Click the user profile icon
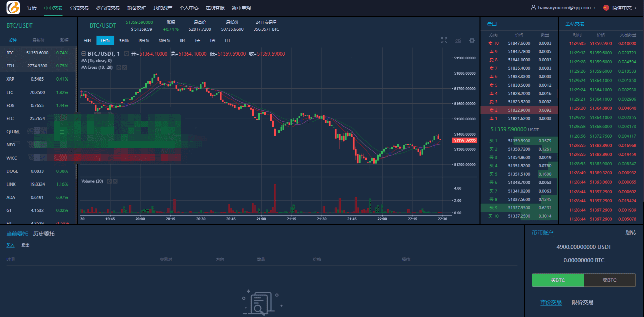Screen dimensions: 644x317 tap(533, 7)
